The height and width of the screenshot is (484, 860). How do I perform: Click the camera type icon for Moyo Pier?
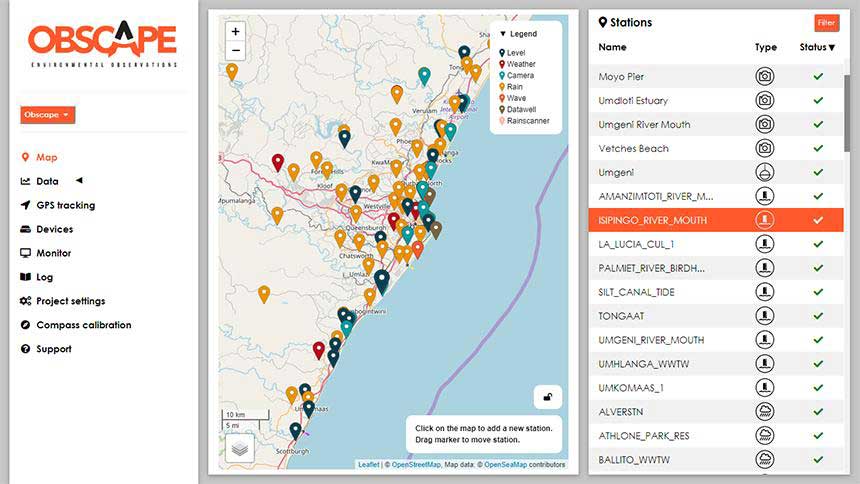click(765, 76)
